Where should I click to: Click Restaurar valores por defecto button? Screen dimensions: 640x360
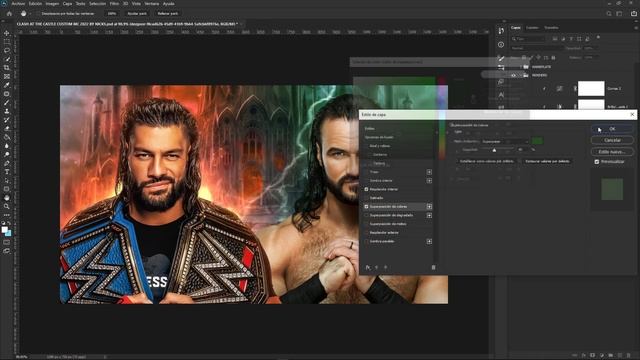coord(547,161)
